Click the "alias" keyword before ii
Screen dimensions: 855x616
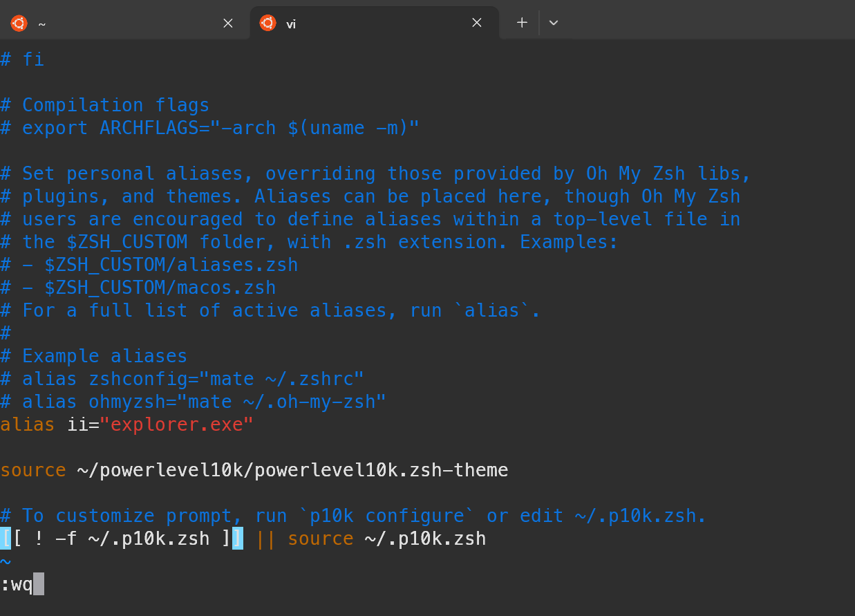pos(28,424)
